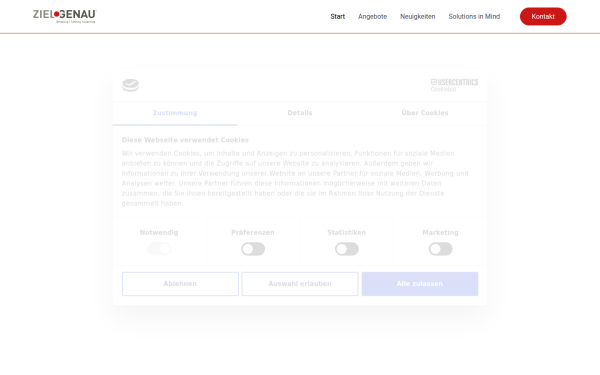The width and height of the screenshot is (600, 375).
Task: Click the red Kontakt button
Action: tap(543, 16)
